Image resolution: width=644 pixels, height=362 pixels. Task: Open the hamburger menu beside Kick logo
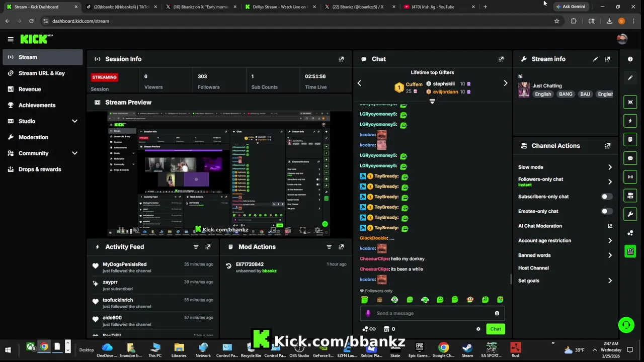point(11,39)
